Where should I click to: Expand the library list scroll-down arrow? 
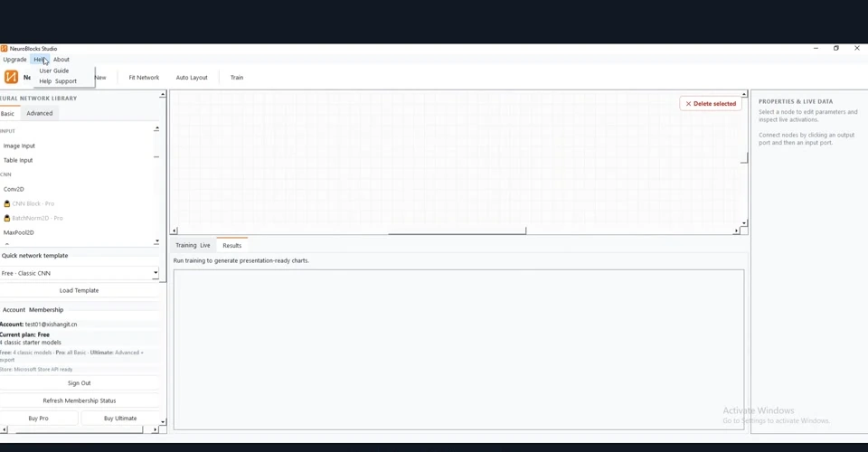point(156,241)
